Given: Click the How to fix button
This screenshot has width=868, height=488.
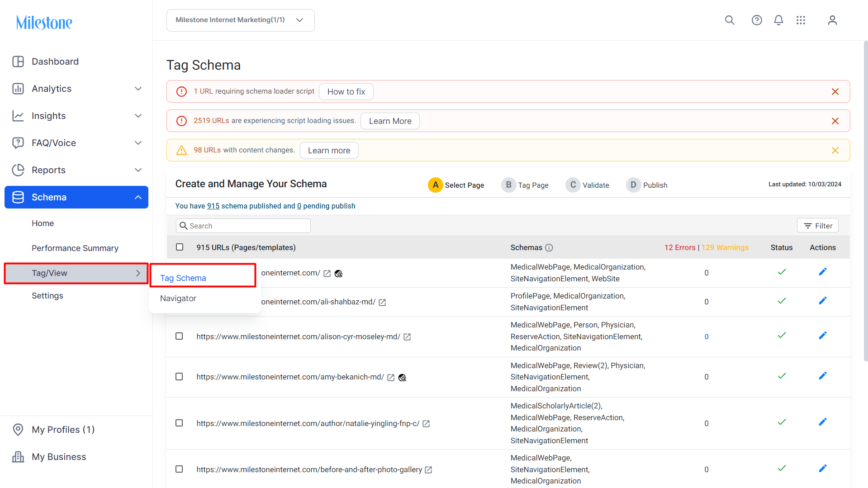Looking at the screenshot, I should coord(346,92).
